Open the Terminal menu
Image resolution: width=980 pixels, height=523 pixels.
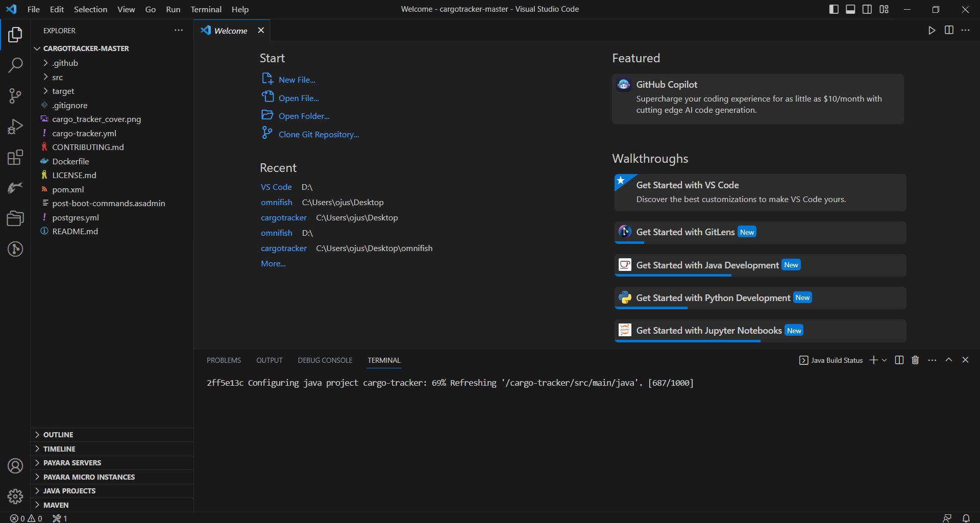click(206, 9)
